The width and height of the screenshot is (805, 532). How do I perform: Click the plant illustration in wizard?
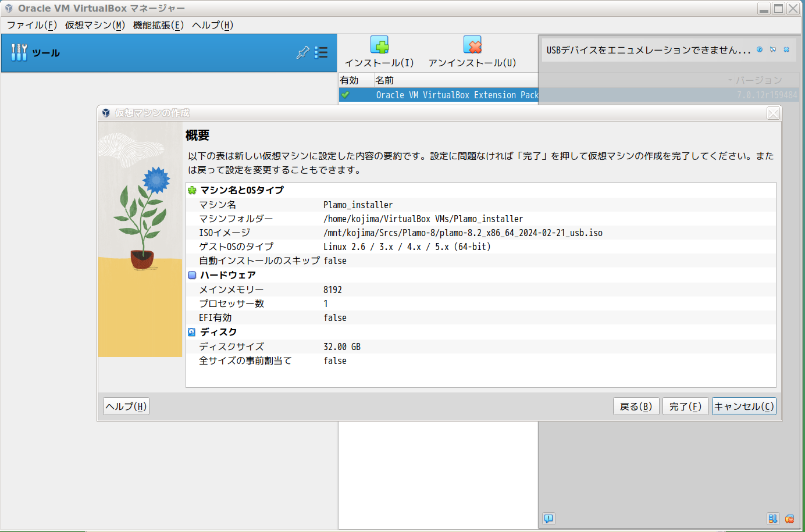pyautogui.click(x=140, y=239)
